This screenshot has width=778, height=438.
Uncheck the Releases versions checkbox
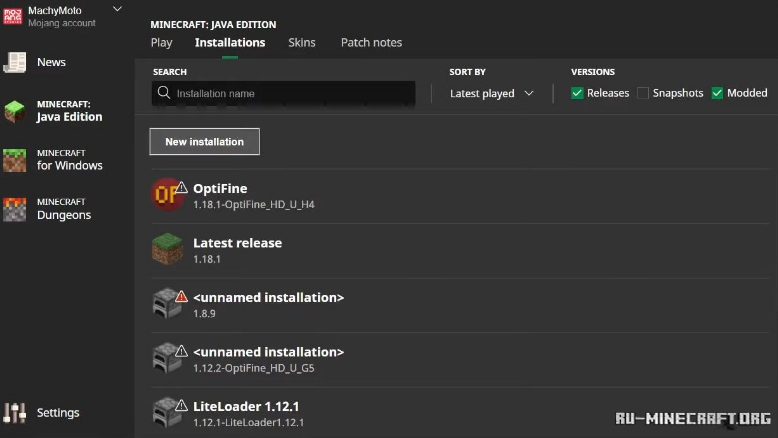tap(577, 93)
